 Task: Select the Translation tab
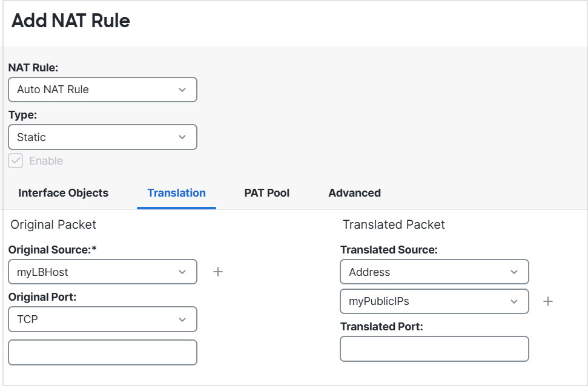[x=176, y=193]
